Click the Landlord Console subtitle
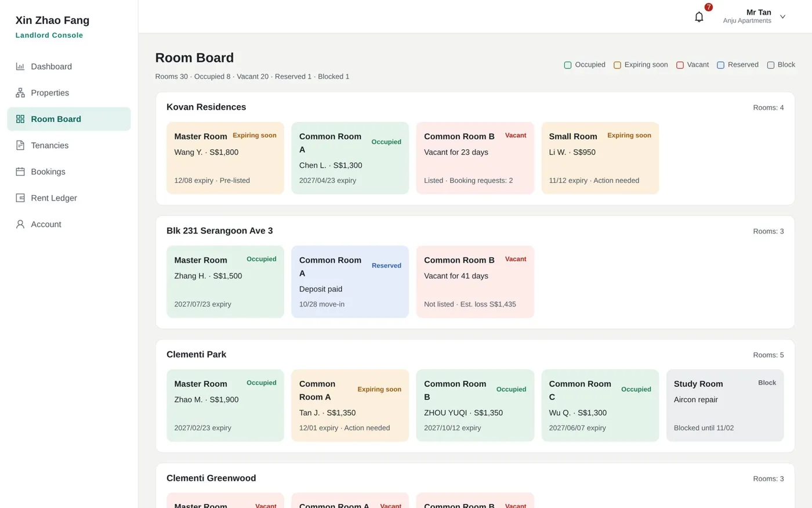This screenshot has width=812, height=508. pyautogui.click(x=49, y=35)
